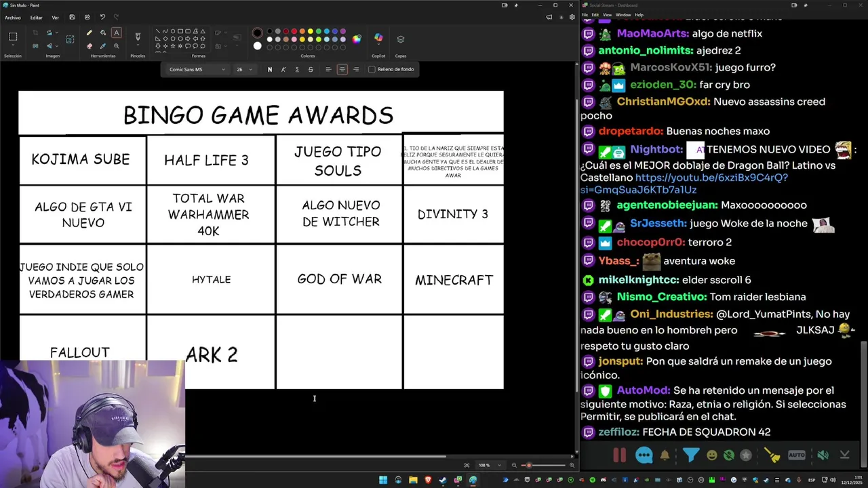Click the zoom slider handle

pos(529,465)
